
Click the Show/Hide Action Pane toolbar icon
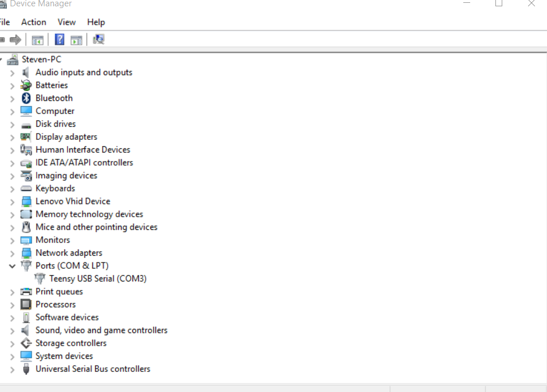76,40
